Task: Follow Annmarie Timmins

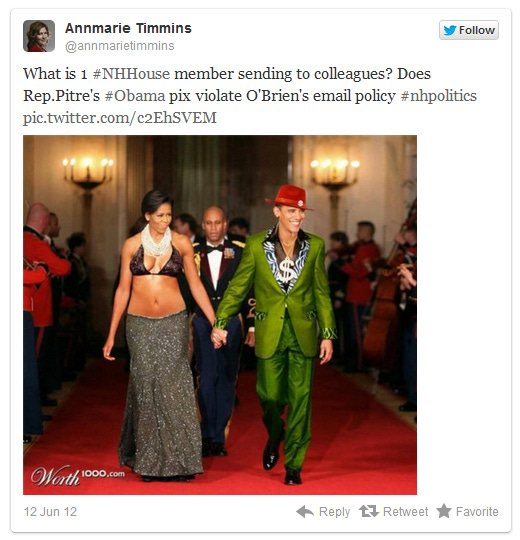Action: pos(469,30)
